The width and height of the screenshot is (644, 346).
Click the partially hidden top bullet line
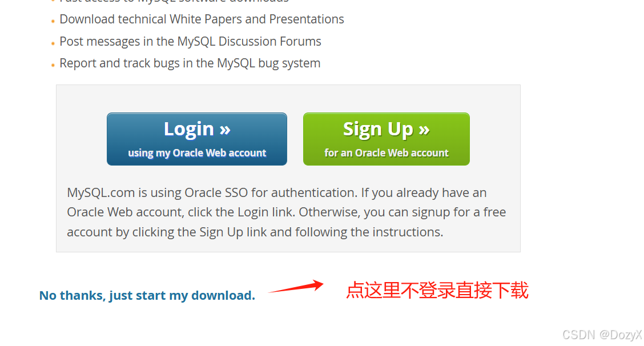coord(174,2)
